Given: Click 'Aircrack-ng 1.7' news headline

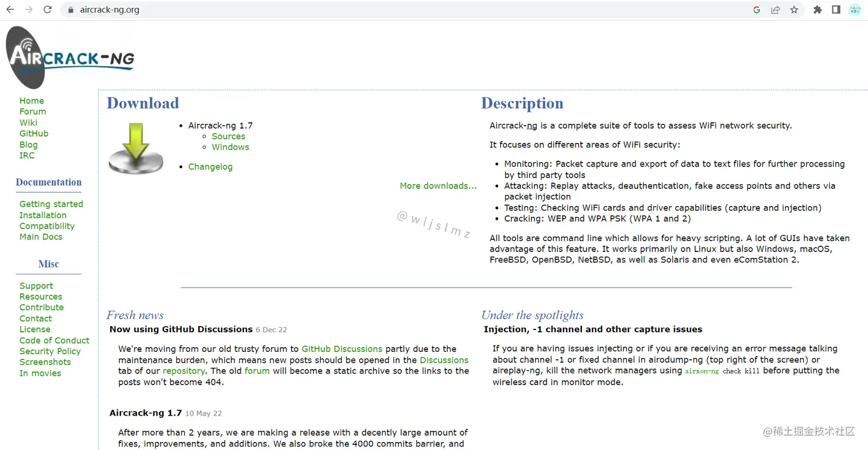Looking at the screenshot, I should [145, 413].
